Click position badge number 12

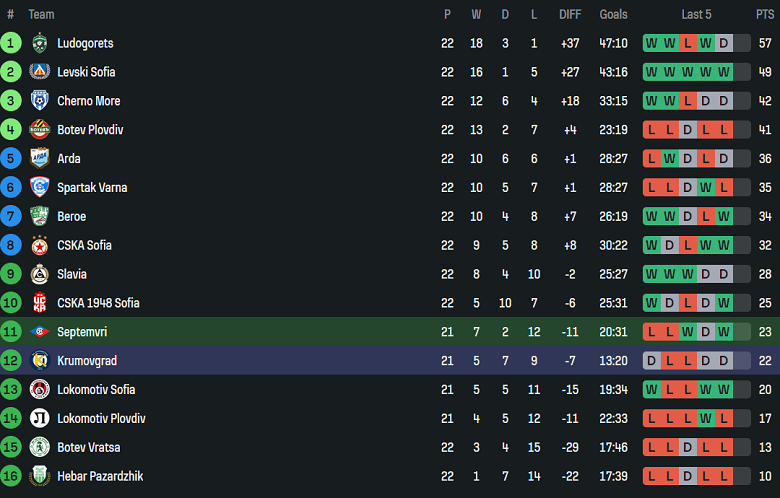pos(11,361)
